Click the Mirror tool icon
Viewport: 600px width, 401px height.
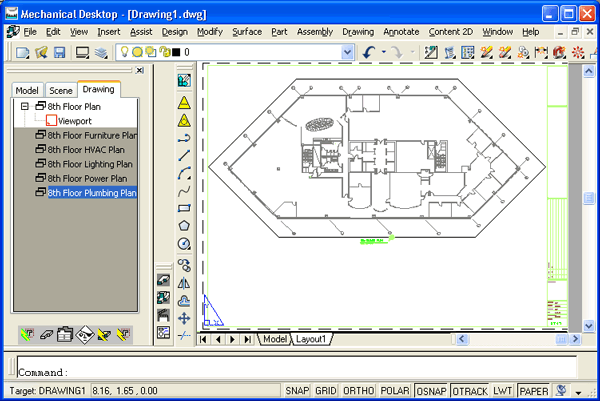(184, 283)
